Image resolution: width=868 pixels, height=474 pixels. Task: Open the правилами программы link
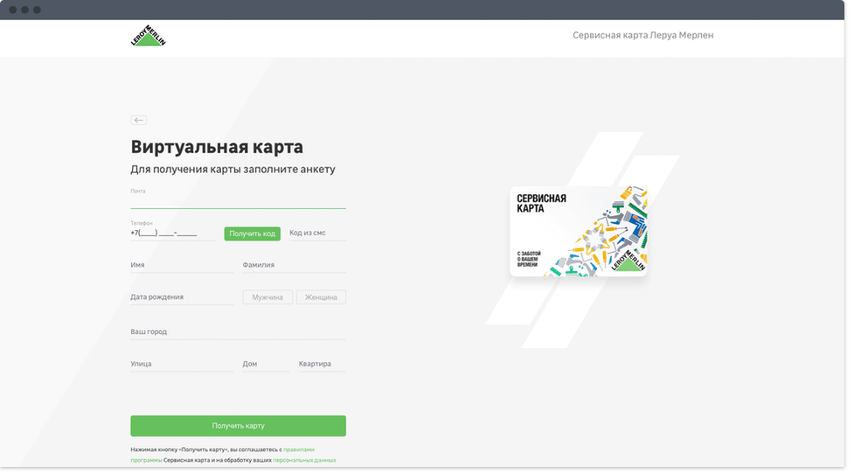(298, 450)
